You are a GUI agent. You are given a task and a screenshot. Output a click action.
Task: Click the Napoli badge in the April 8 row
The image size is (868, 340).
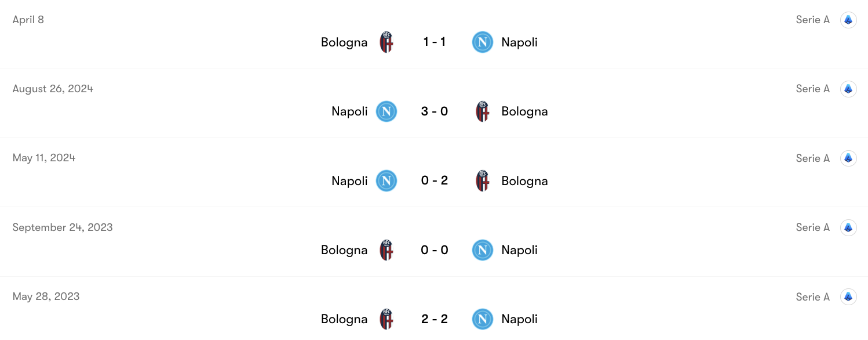click(482, 42)
